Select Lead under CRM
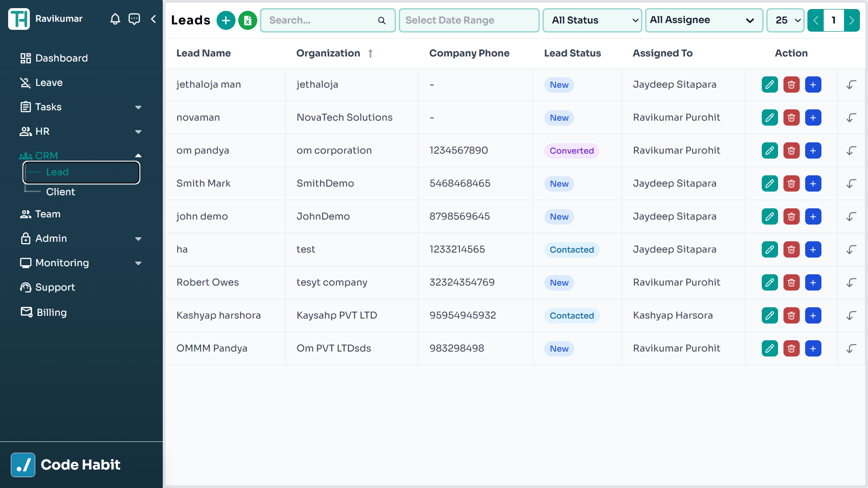Image resolution: width=868 pixels, height=488 pixels. pos(81,172)
